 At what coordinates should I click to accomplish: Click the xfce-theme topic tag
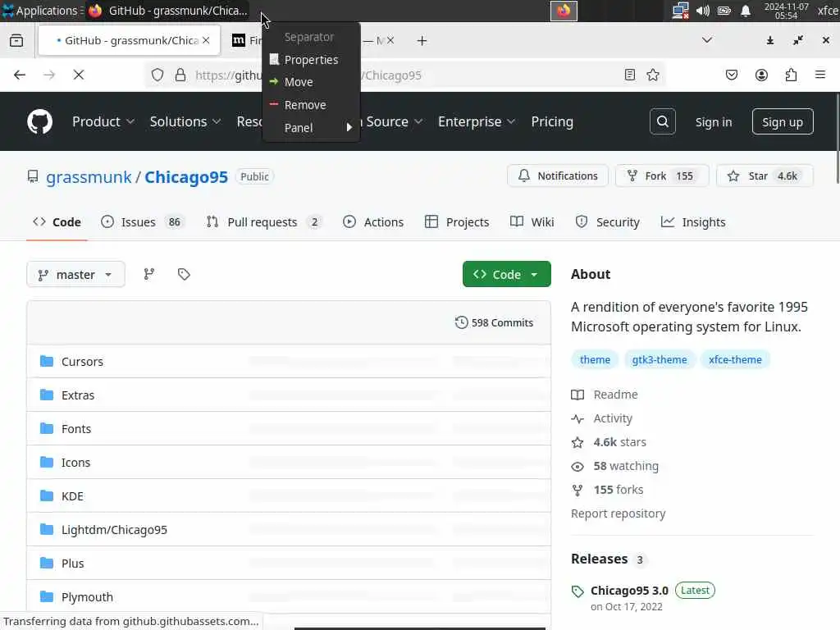coord(734,359)
